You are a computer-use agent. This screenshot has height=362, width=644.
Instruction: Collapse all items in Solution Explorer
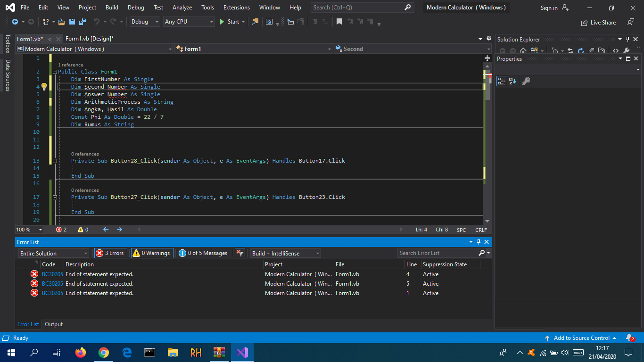coord(591,51)
